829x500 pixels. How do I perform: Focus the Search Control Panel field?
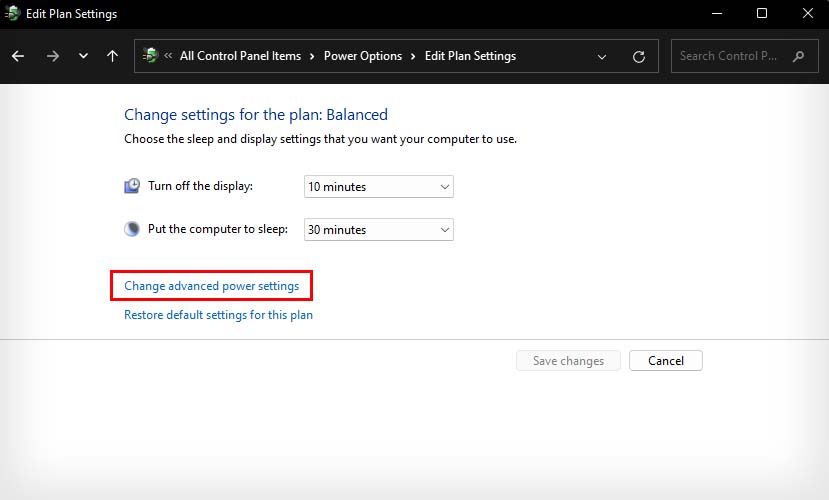pyautogui.click(x=744, y=56)
